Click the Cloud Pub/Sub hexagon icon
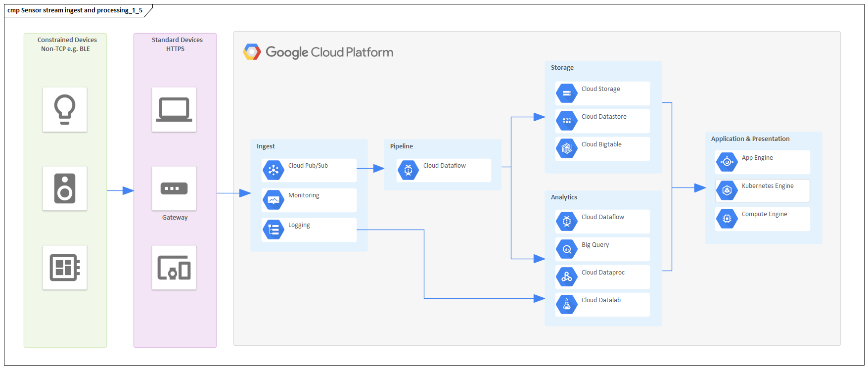 tap(273, 170)
